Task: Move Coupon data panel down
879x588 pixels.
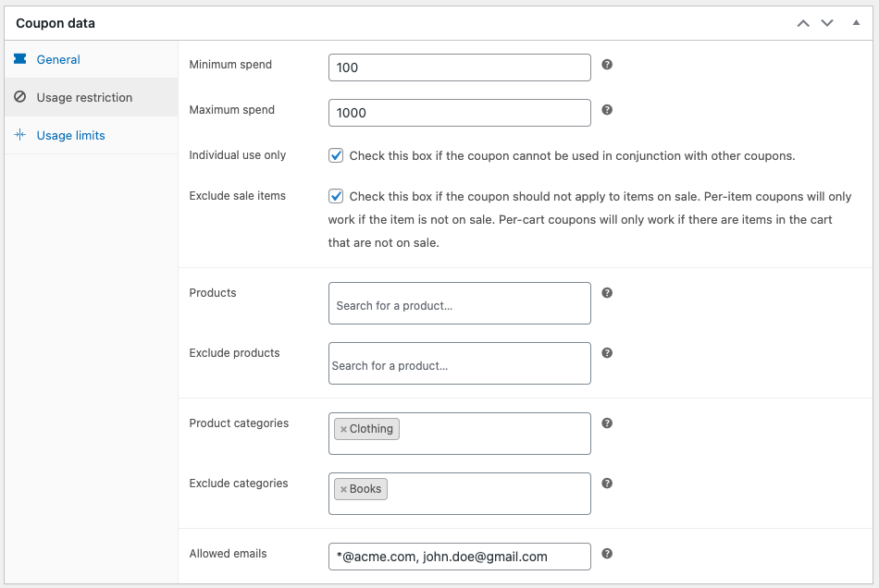Action: [x=827, y=23]
